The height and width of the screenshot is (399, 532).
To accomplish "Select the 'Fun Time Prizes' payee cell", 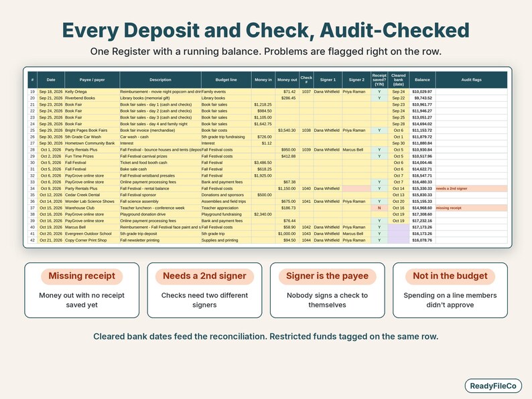I will 92,156.
